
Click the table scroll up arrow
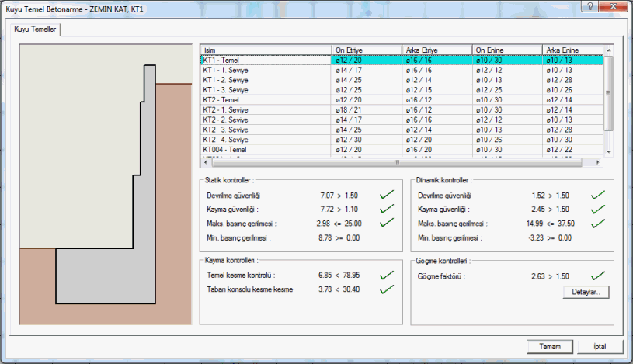pyautogui.click(x=609, y=50)
